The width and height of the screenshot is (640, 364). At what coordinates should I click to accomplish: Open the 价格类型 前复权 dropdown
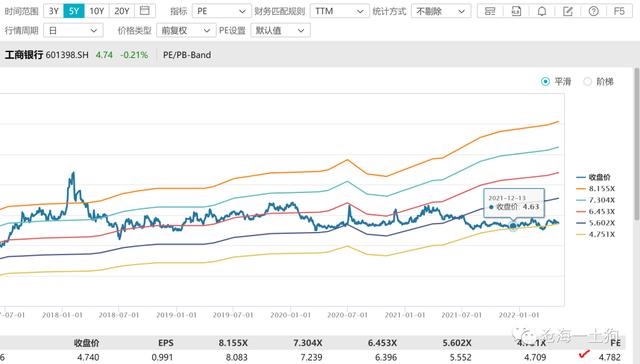click(186, 30)
